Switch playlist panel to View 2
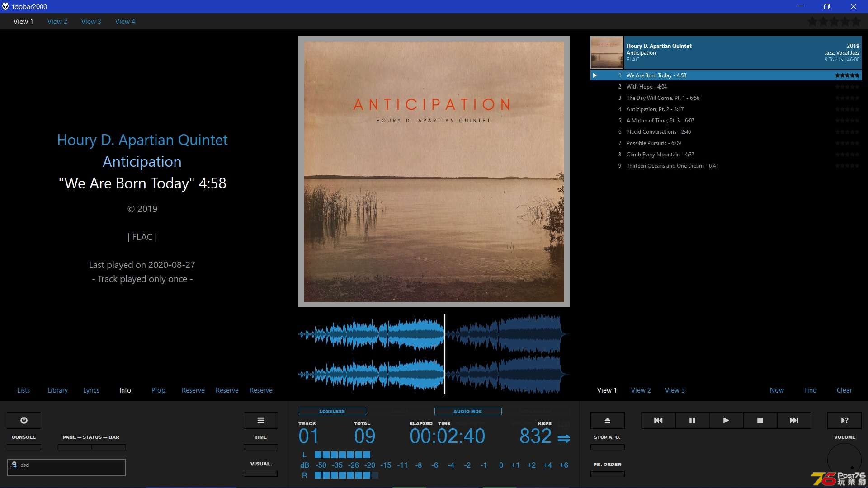The height and width of the screenshot is (488, 868). click(x=641, y=390)
